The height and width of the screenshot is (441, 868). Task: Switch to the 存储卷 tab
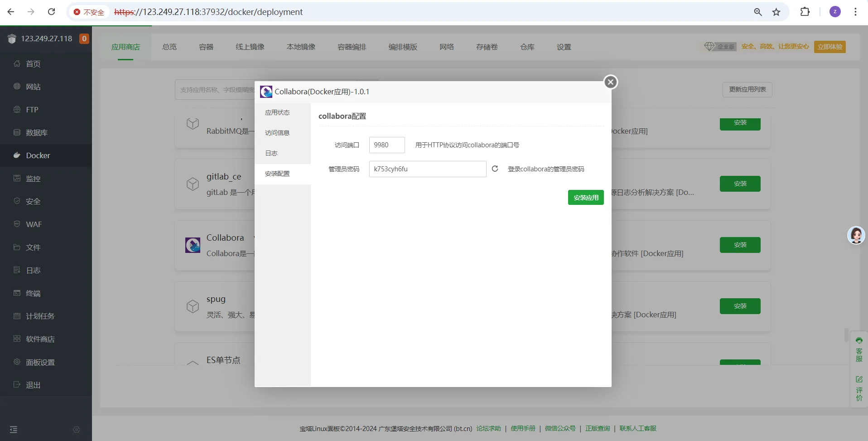(x=487, y=47)
